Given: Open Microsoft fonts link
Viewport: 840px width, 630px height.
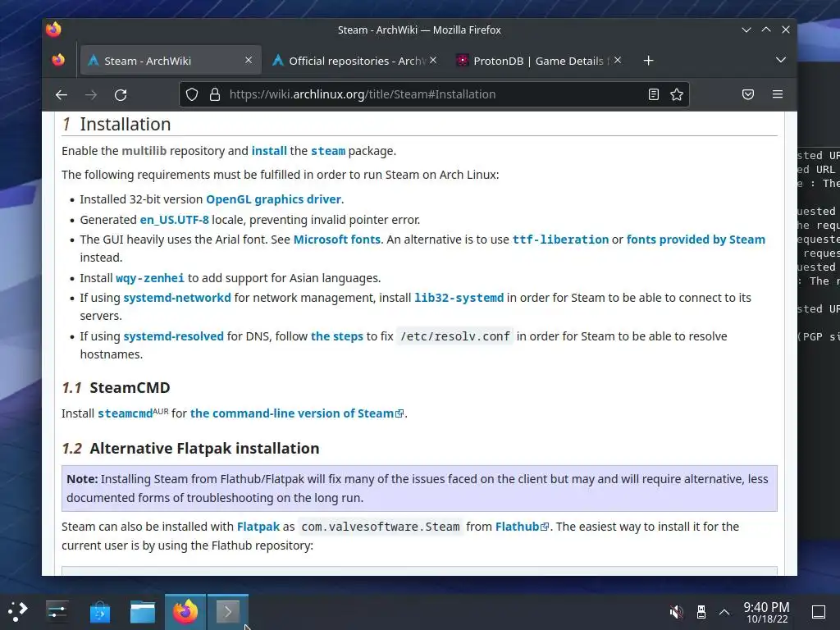Looking at the screenshot, I should pyautogui.click(x=337, y=240).
